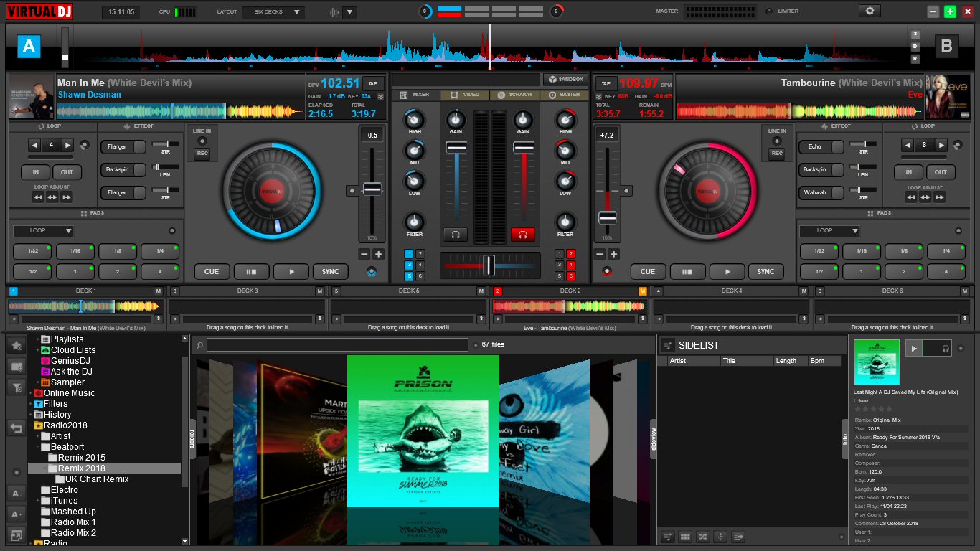Viewport: 980px width, 551px height.
Task: Click the right deck loop OUT button
Action: pos(941,172)
